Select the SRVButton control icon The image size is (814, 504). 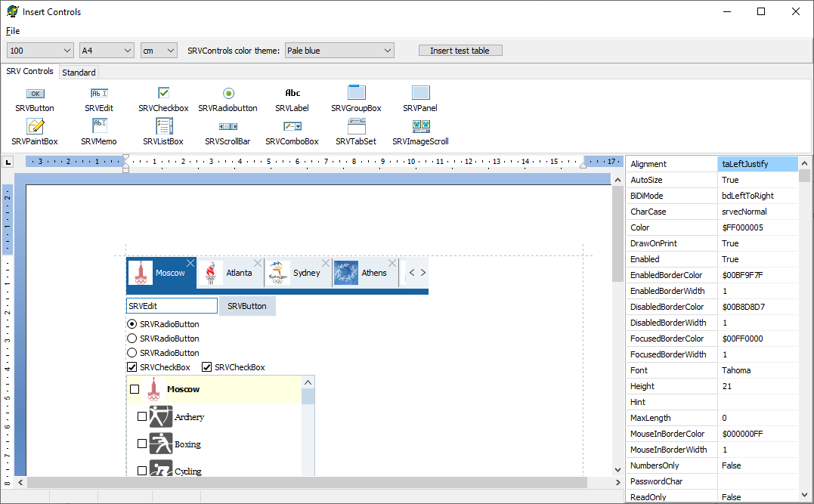36,94
